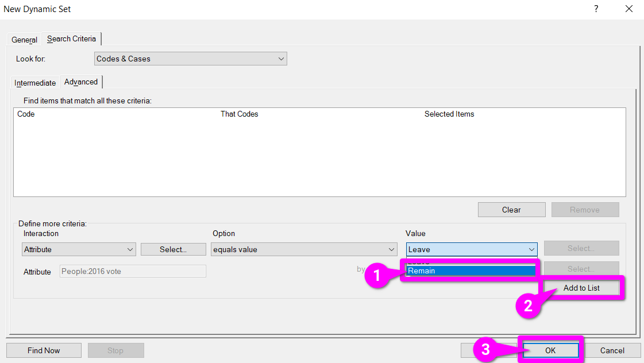
Task: Switch to the General tab
Action: click(x=24, y=40)
